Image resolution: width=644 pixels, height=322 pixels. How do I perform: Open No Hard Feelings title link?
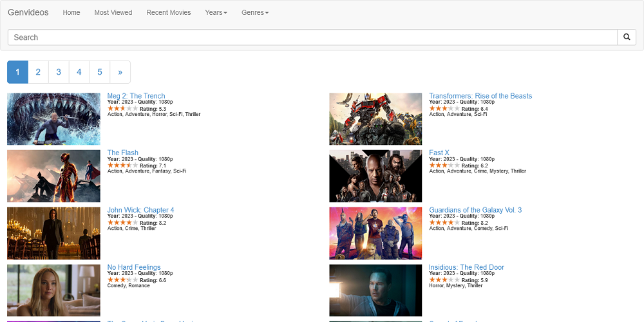tap(134, 267)
